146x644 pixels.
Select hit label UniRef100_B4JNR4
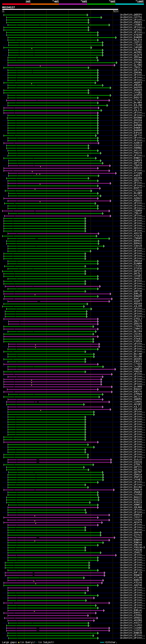point(131,103)
